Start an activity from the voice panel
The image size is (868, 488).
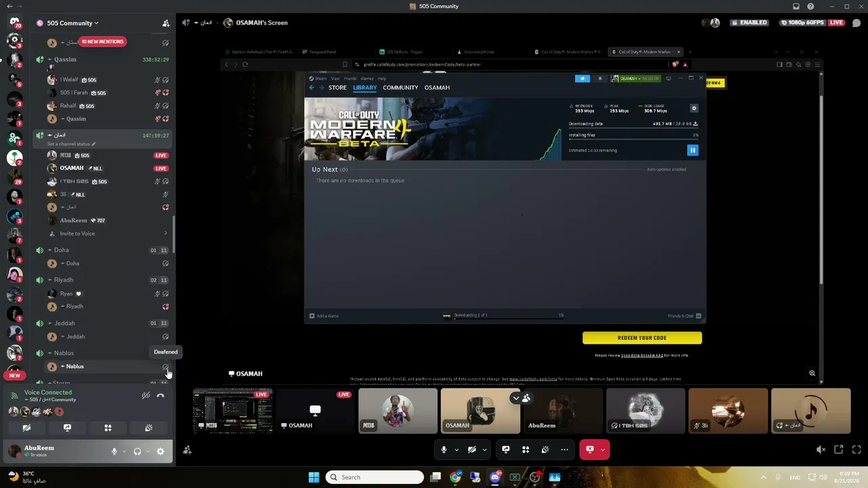(108, 428)
